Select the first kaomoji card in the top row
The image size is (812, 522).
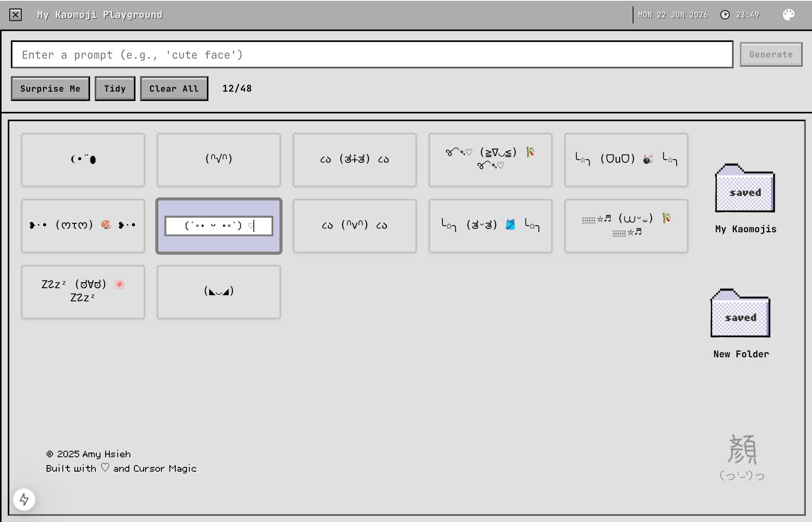coord(83,160)
